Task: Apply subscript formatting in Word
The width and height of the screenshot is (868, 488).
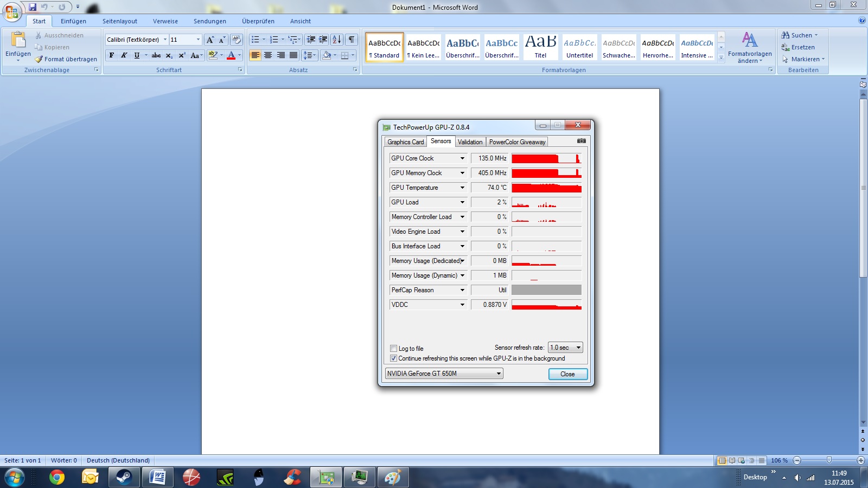Action: (x=169, y=55)
